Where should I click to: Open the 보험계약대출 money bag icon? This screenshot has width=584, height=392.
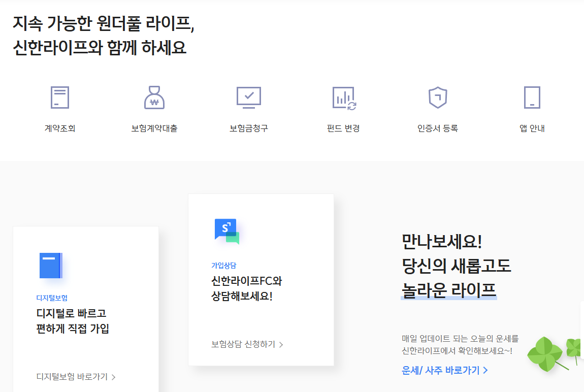(x=154, y=97)
